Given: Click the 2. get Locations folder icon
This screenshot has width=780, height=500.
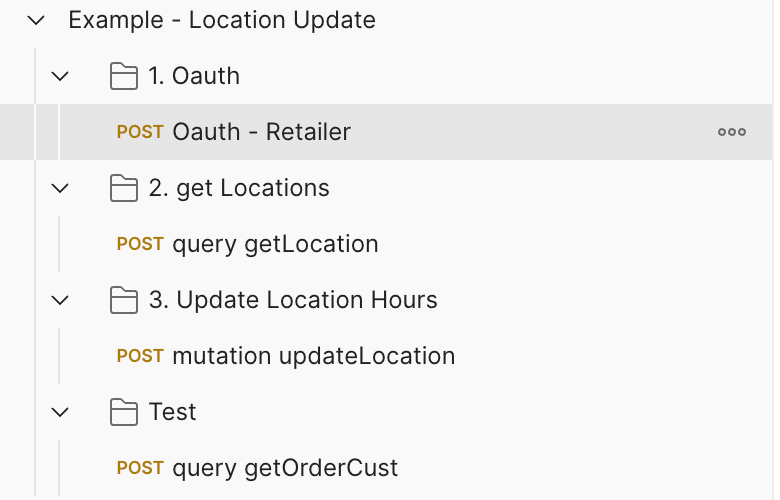Looking at the screenshot, I should click(124, 188).
